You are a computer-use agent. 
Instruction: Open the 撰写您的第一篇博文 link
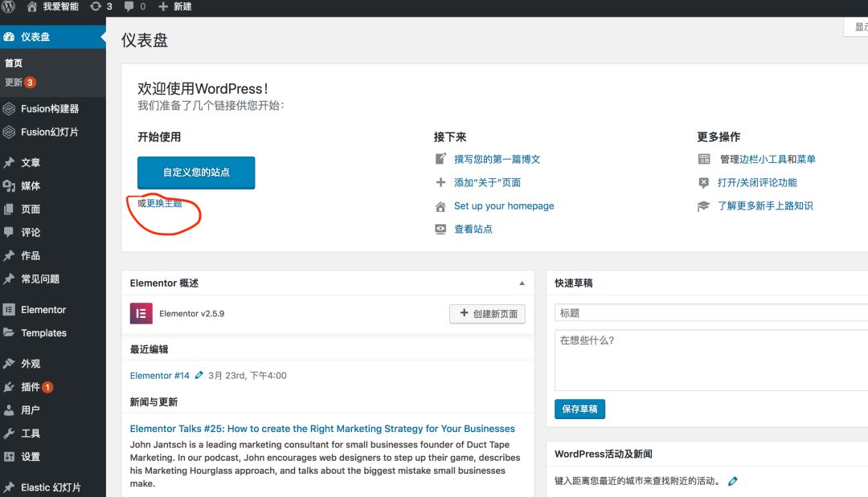click(497, 159)
